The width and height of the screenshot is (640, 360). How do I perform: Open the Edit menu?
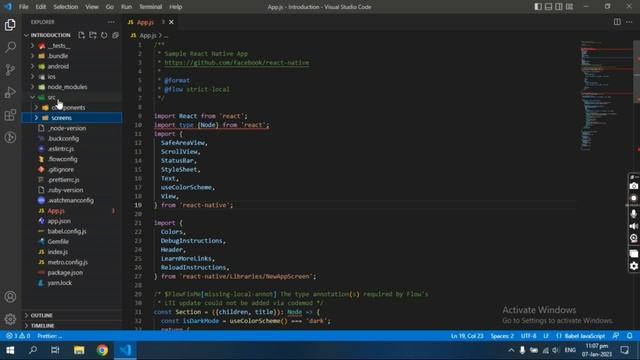pyautogui.click(x=41, y=7)
